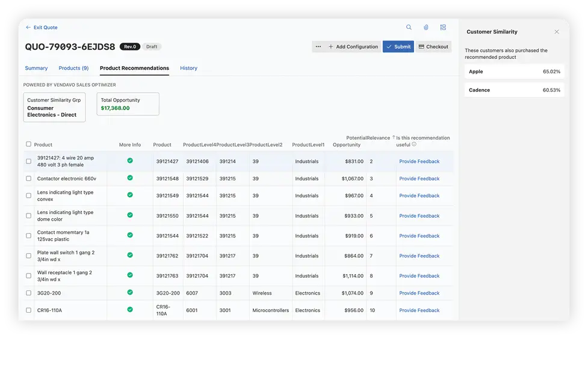Open the three-dots more actions menu
Image resolution: width=588 pixels, height=365 pixels.
[x=318, y=47]
